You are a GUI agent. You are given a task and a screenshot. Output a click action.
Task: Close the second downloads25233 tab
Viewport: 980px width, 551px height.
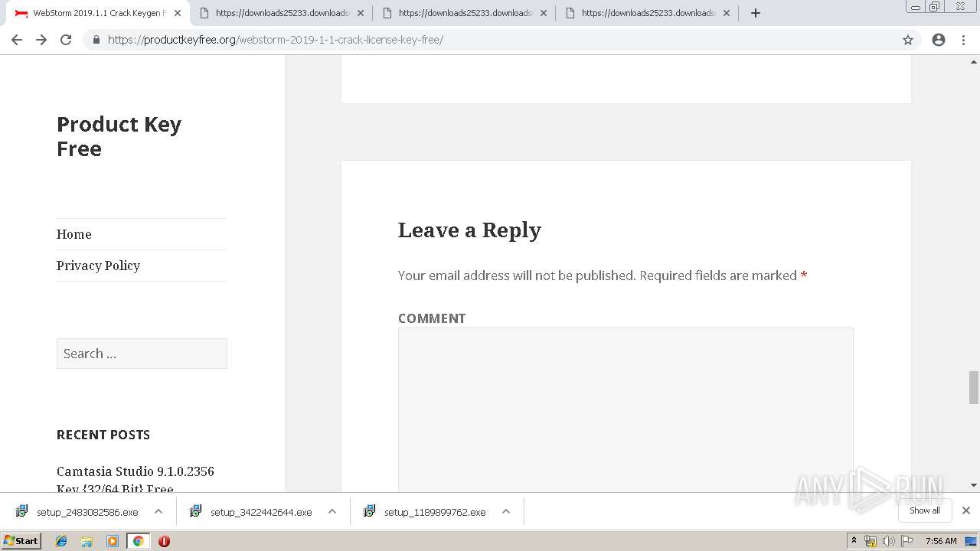361,13
